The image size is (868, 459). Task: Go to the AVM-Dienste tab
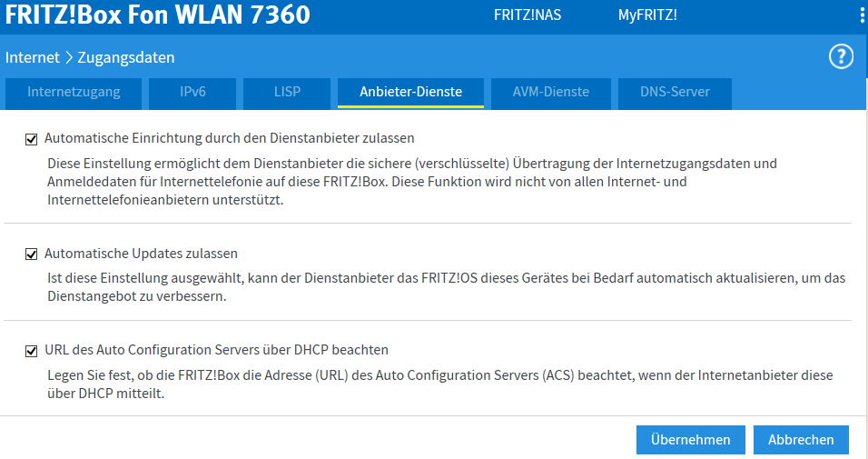point(550,92)
